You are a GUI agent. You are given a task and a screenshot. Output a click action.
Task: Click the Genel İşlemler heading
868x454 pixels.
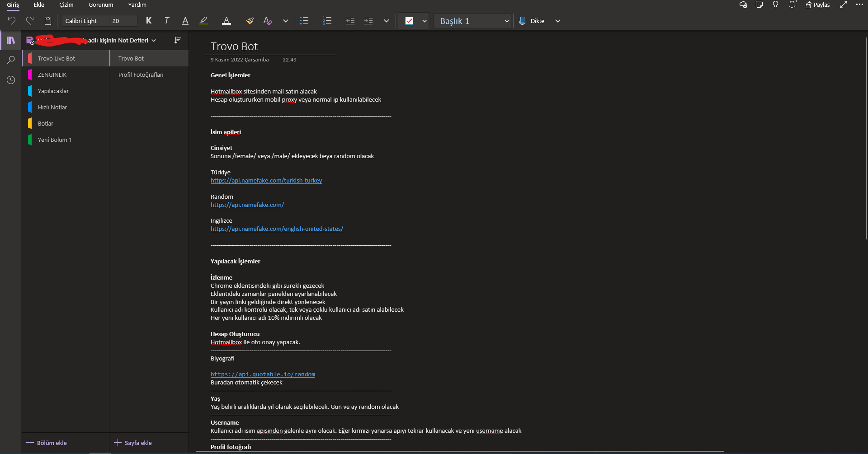(231, 75)
